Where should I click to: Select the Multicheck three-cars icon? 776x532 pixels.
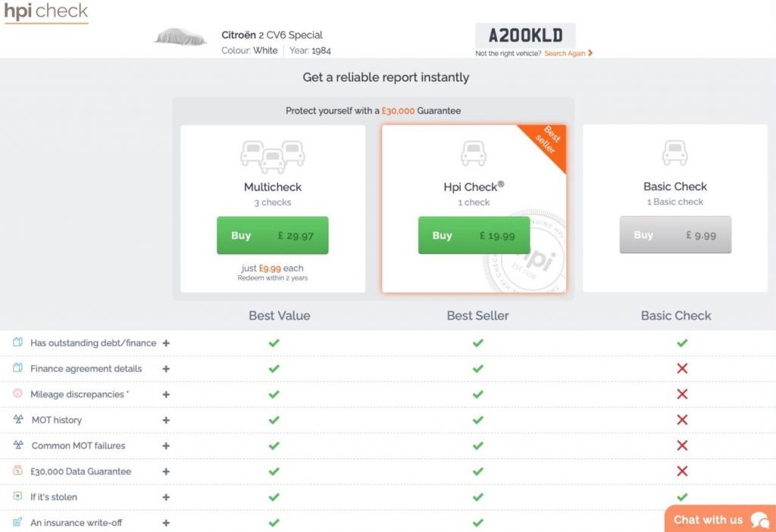[274, 155]
